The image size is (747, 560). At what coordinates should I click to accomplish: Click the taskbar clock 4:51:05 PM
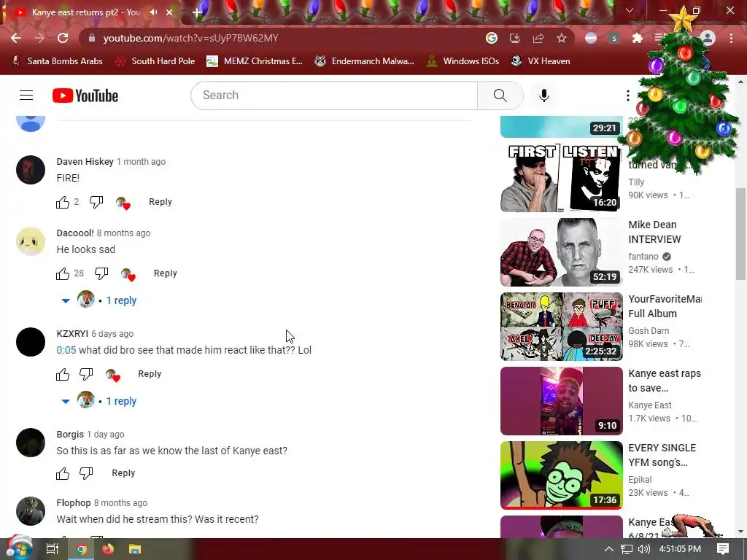(x=680, y=549)
